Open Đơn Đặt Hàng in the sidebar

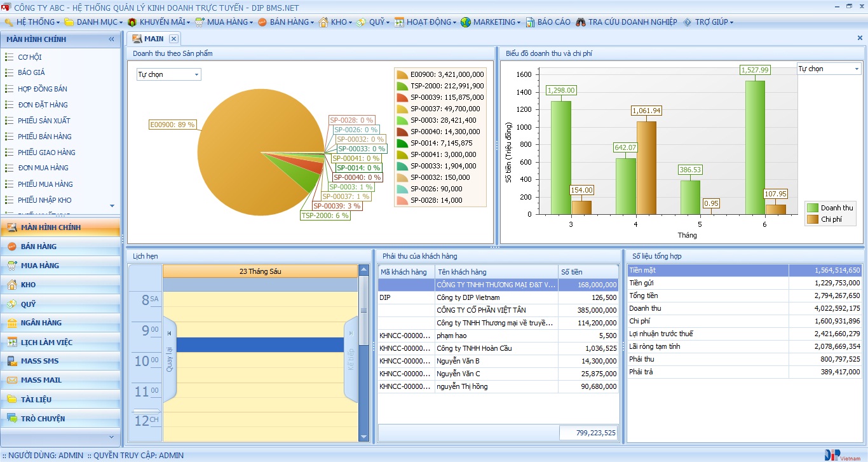click(x=43, y=105)
